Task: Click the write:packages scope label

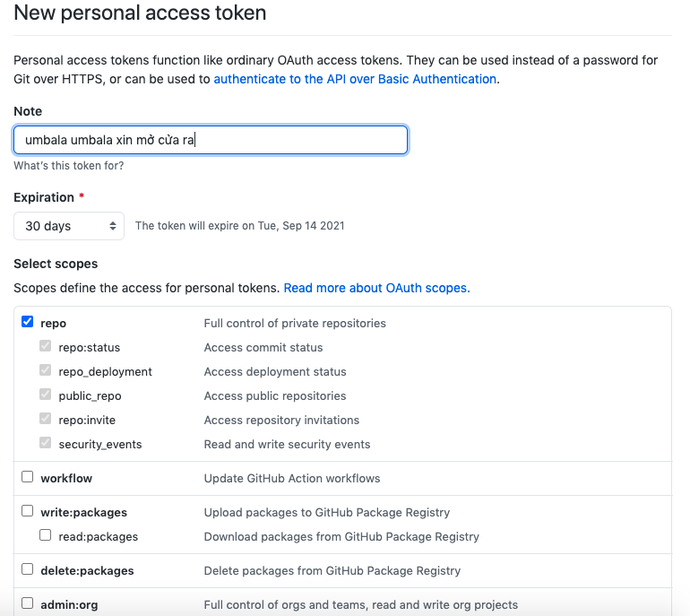Action: [83, 512]
